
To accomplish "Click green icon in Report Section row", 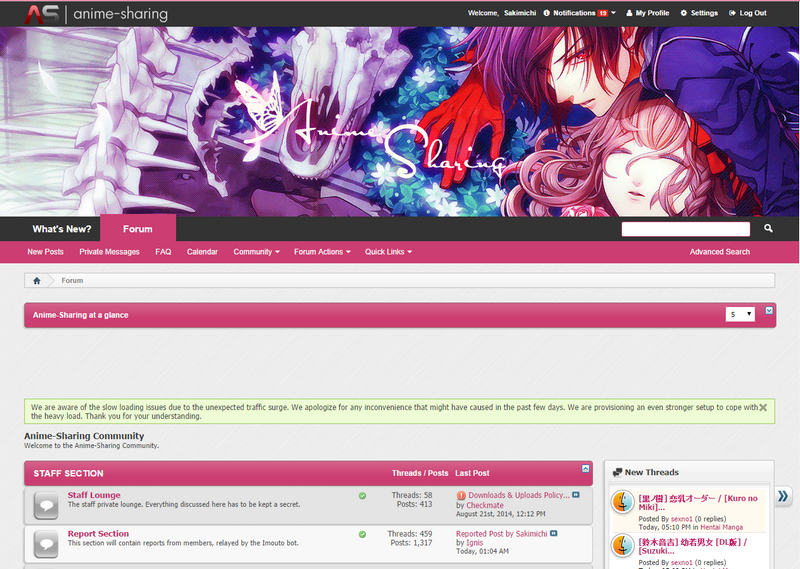I will coord(362,534).
